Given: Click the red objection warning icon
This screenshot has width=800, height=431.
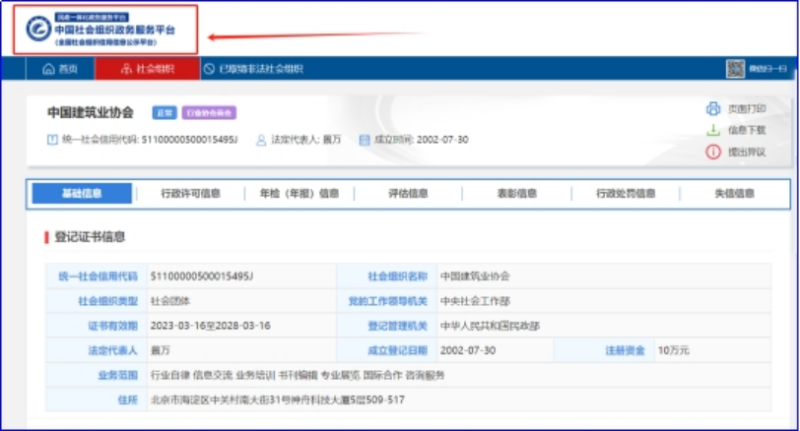Looking at the screenshot, I should click(x=713, y=152).
